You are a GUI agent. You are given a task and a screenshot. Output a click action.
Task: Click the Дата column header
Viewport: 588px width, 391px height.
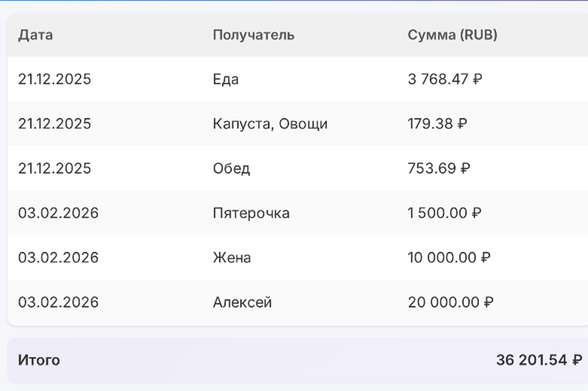point(35,35)
